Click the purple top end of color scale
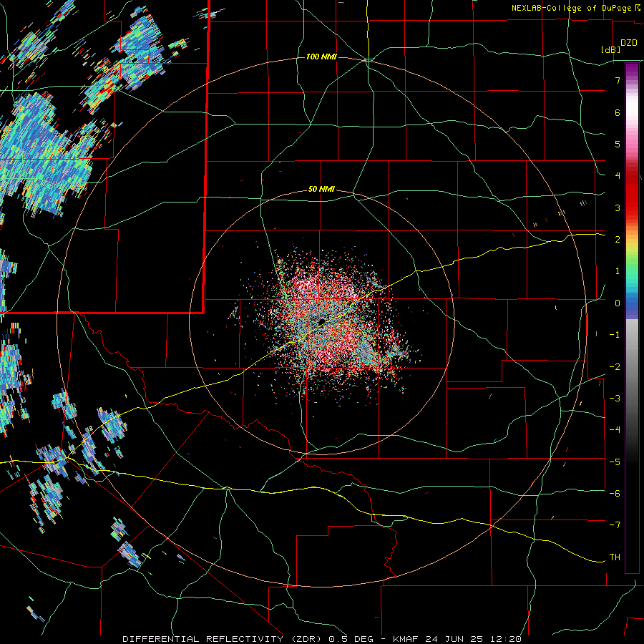644x644 pixels. pyautogui.click(x=632, y=68)
